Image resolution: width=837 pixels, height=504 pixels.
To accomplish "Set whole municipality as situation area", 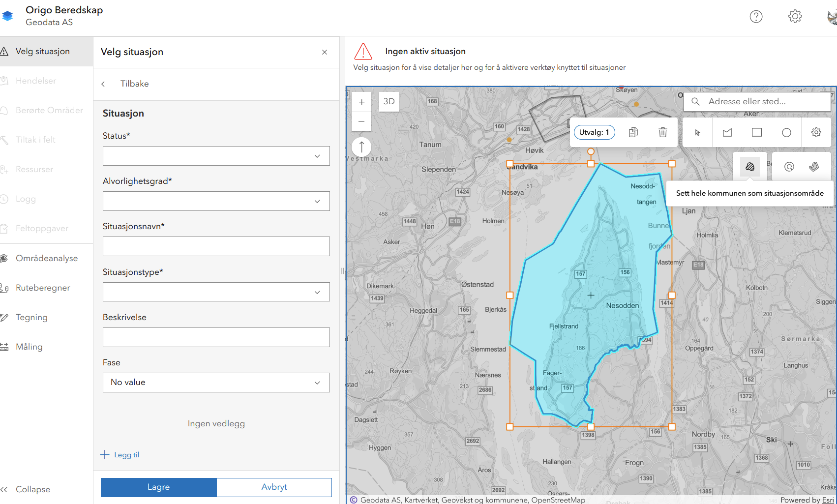I will (750, 167).
